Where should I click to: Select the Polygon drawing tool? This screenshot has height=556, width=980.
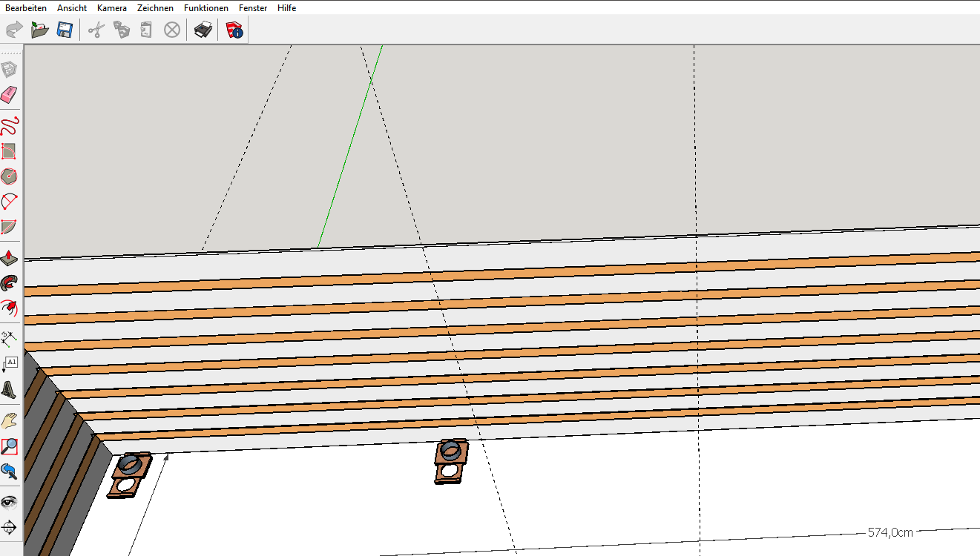[9, 176]
